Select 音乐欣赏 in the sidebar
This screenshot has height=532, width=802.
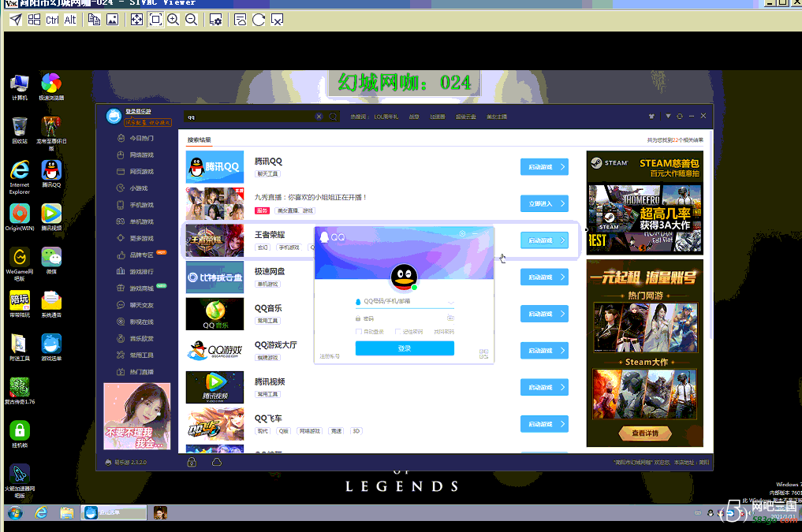[136, 338]
